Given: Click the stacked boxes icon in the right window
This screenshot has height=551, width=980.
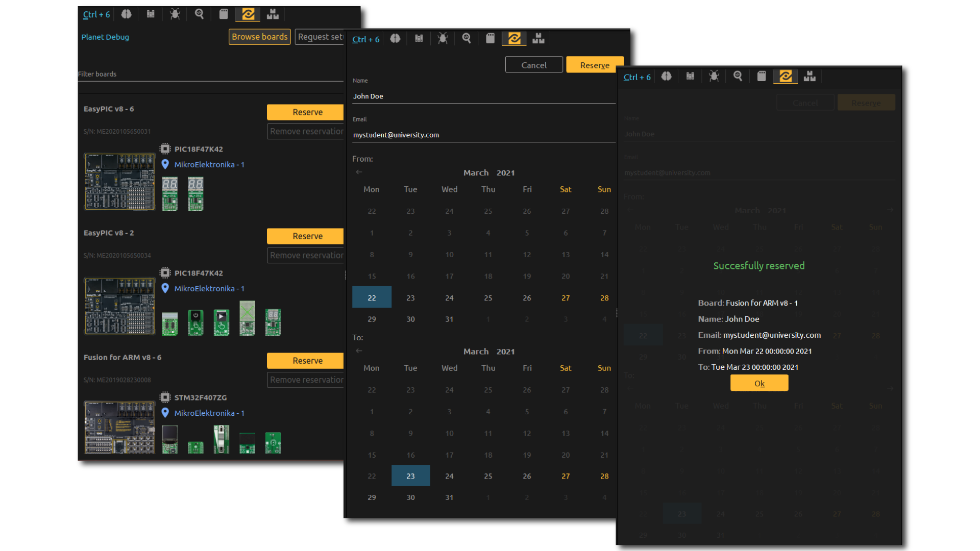Looking at the screenshot, I should (x=810, y=77).
